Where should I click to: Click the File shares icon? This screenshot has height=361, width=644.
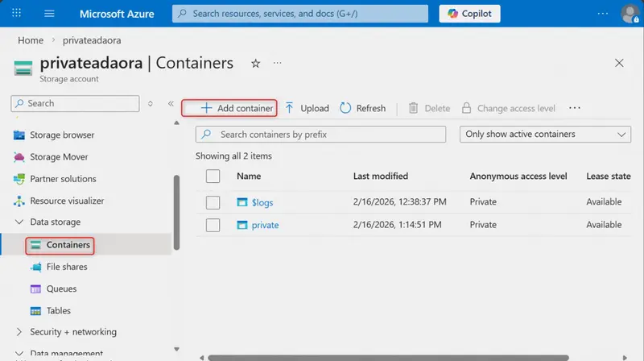point(35,267)
